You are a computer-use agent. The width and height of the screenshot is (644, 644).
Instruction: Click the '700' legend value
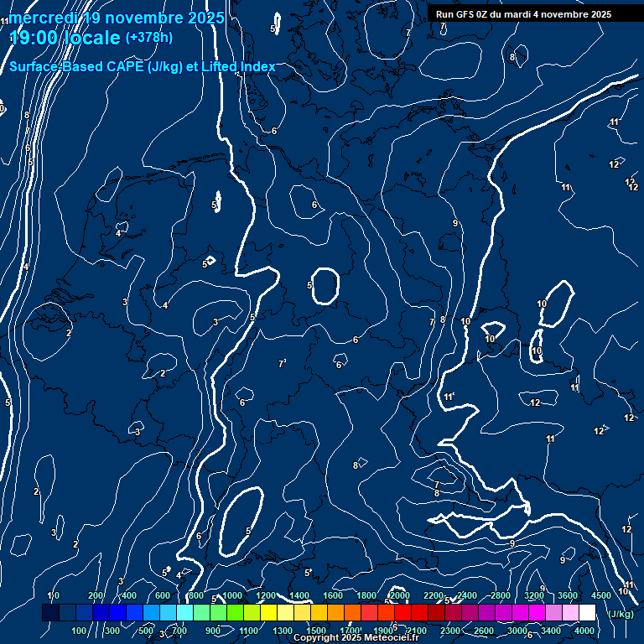pyautogui.click(x=179, y=631)
